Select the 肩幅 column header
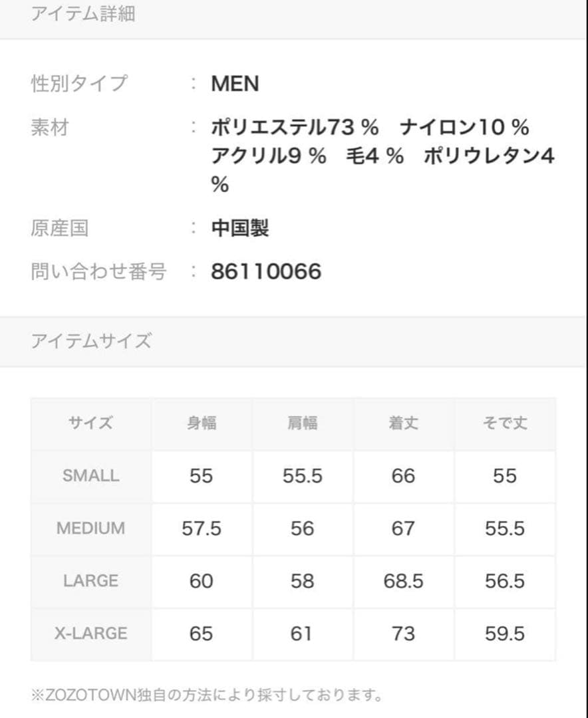 pos(302,423)
